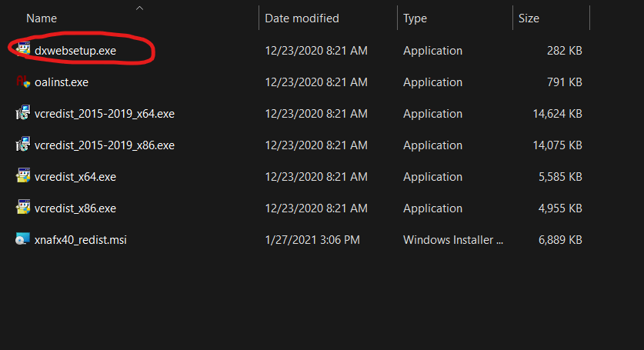The image size is (644, 350).
Task: Select the vcredist_x64.exe file name
Action: pyautogui.click(x=75, y=177)
